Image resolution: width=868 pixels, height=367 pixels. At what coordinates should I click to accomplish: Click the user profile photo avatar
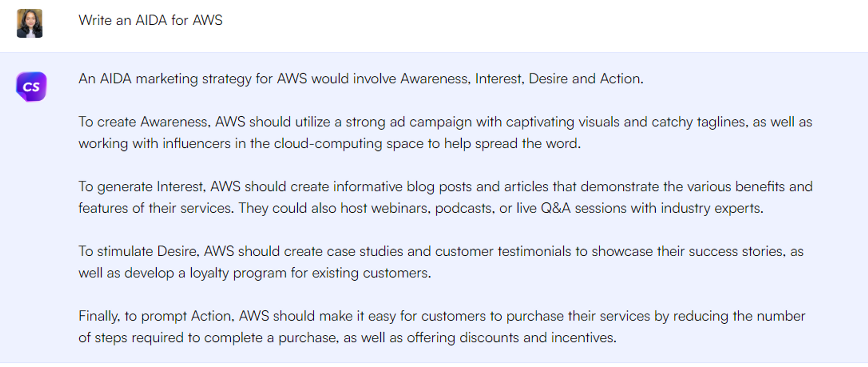(30, 23)
